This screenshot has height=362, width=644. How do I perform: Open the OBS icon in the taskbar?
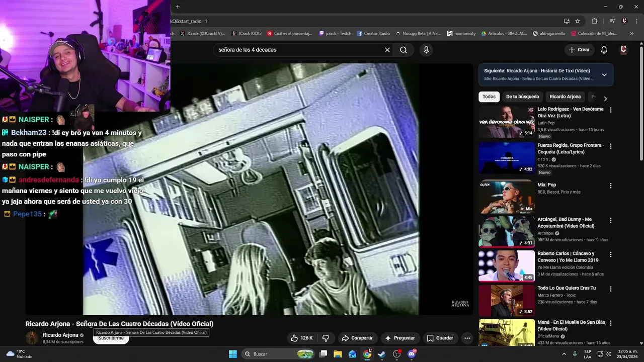click(x=397, y=354)
